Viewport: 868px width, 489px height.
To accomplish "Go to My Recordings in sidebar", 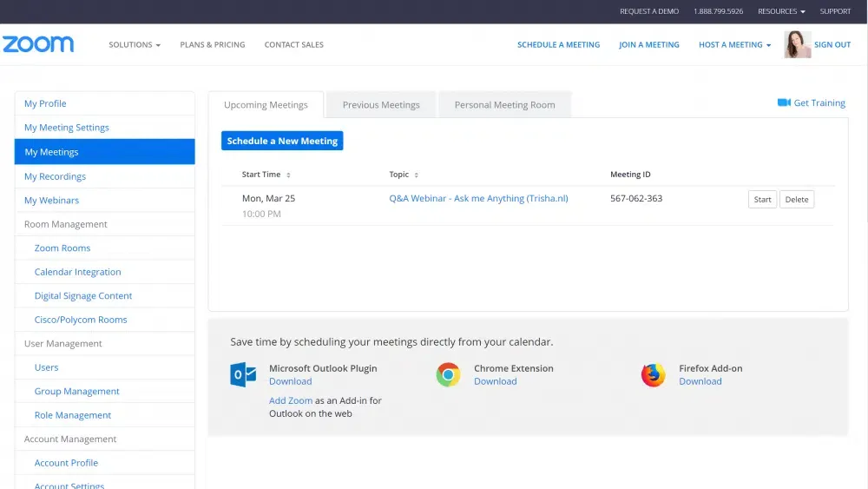I will 55,176.
